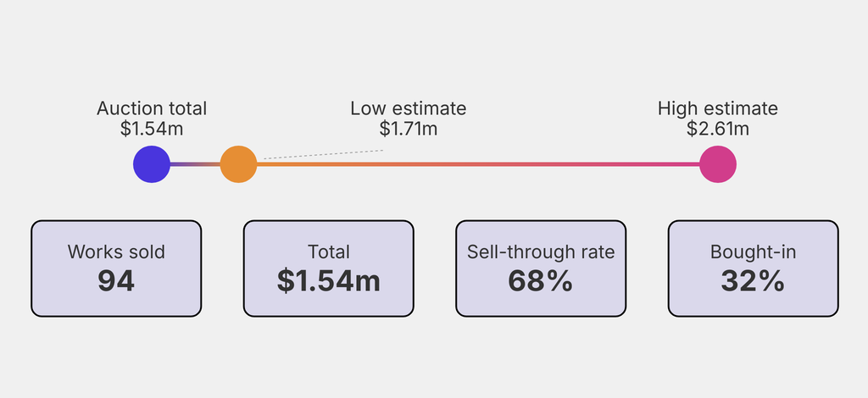Click the 'Bought-in' card title
This screenshot has width=868, height=398.
point(753,252)
